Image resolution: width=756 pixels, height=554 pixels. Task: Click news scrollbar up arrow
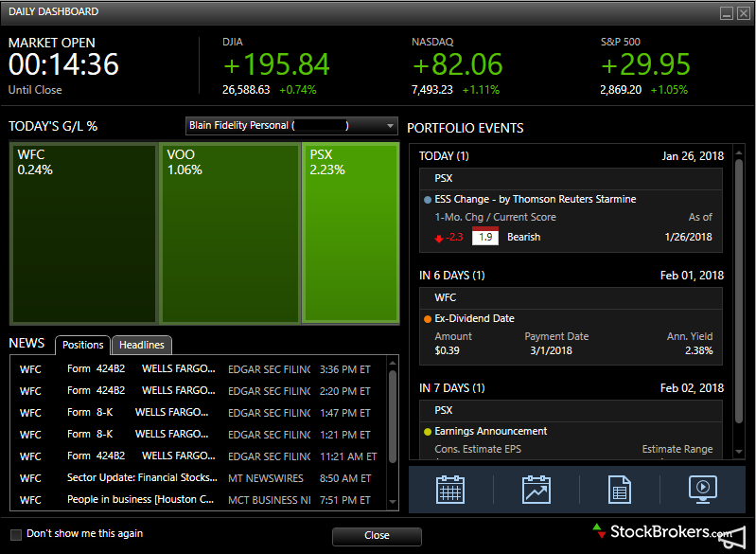pyautogui.click(x=393, y=363)
